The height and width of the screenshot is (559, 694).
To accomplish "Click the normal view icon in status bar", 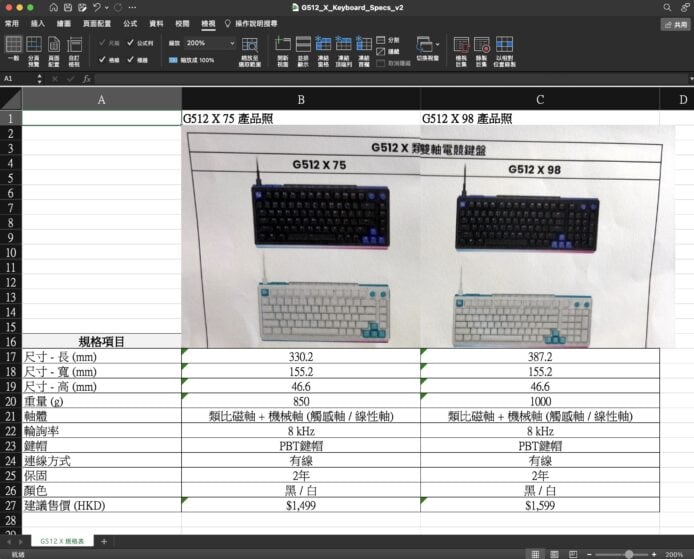I will (x=535, y=554).
